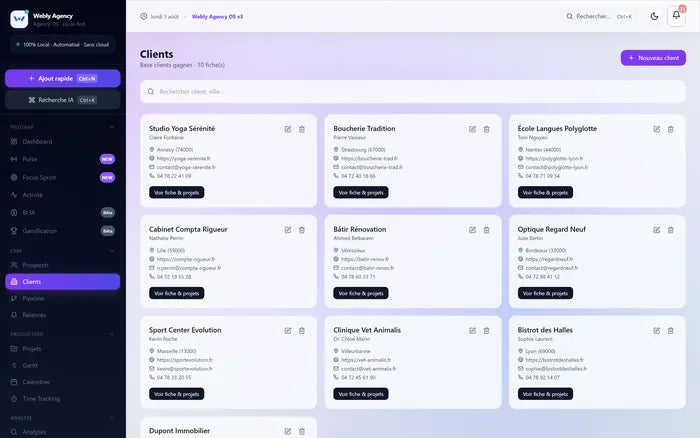Delete the Bâtir Rénovation client
The width and height of the screenshot is (700, 438).
(x=487, y=230)
